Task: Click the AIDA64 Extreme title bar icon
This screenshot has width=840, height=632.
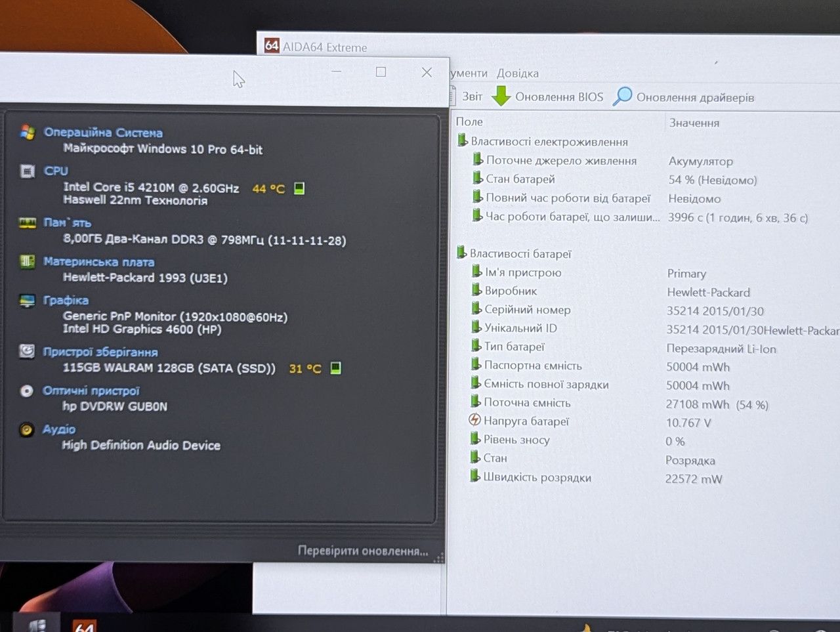Action: tap(272, 45)
